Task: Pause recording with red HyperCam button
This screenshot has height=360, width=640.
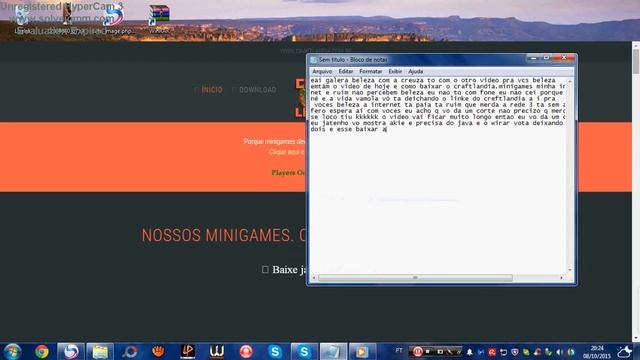Action: tap(417, 351)
